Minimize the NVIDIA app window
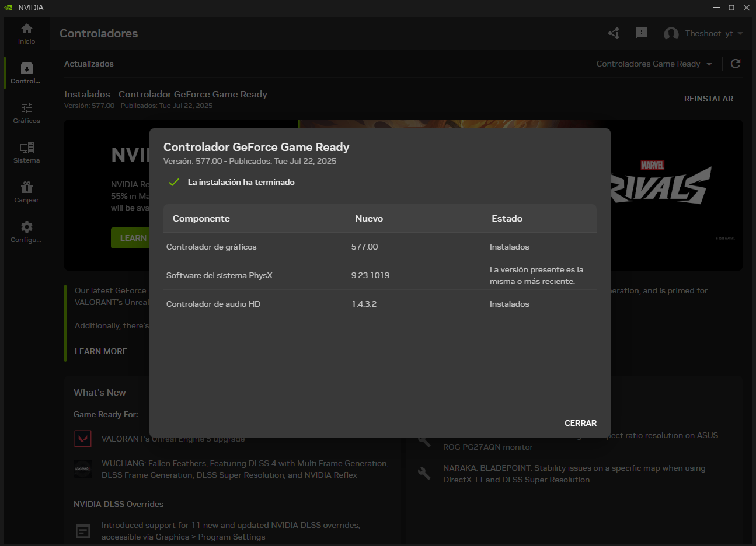 click(716, 8)
